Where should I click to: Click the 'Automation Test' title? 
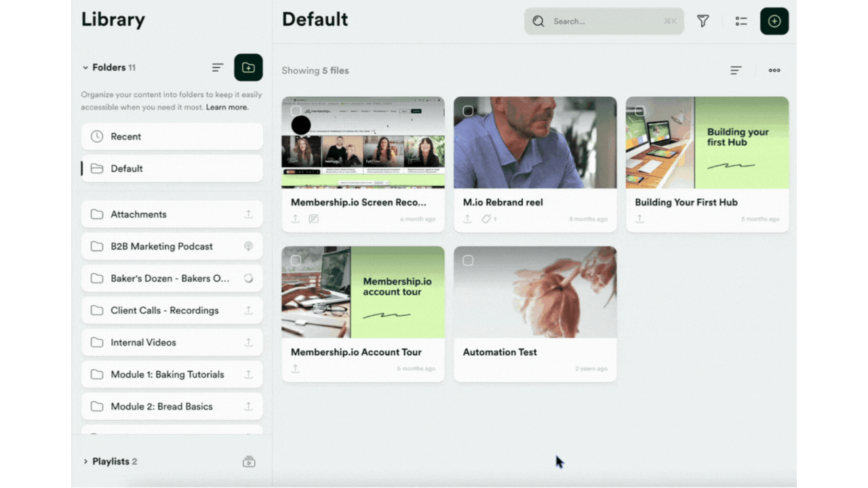click(500, 352)
